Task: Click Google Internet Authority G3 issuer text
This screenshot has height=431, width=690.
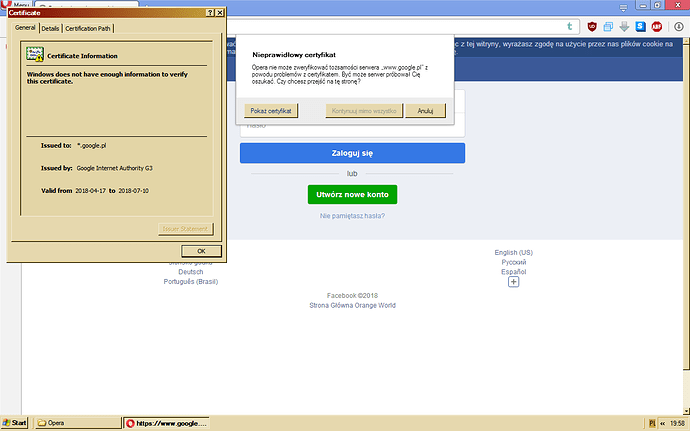Action: [x=114, y=168]
